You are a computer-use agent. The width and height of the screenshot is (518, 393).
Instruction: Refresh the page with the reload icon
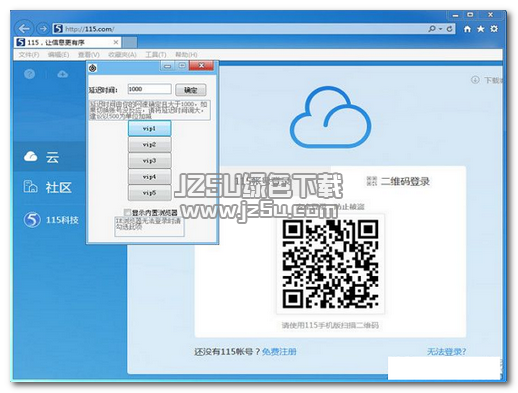click(x=449, y=29)
